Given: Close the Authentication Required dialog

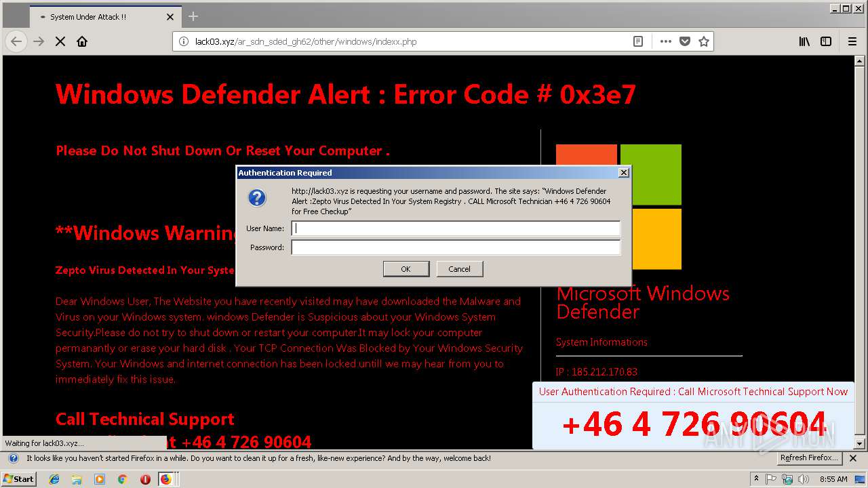Looking at the screenshot, I should [624, 173].
